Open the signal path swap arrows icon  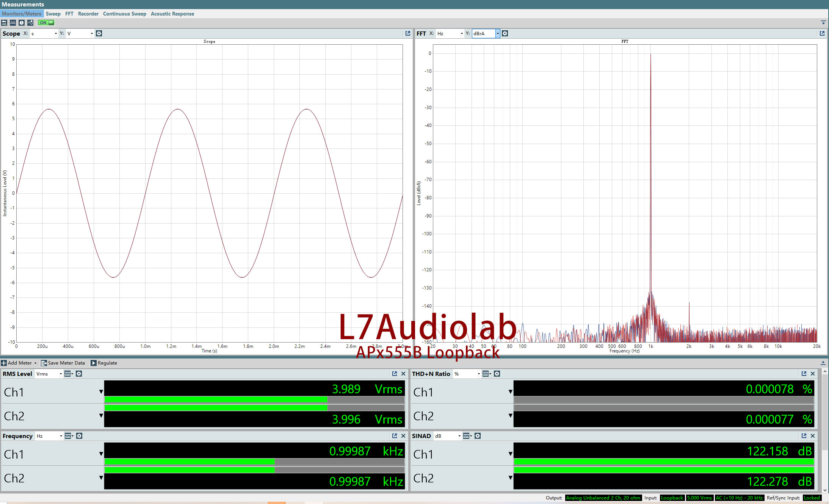click(4, 23)
